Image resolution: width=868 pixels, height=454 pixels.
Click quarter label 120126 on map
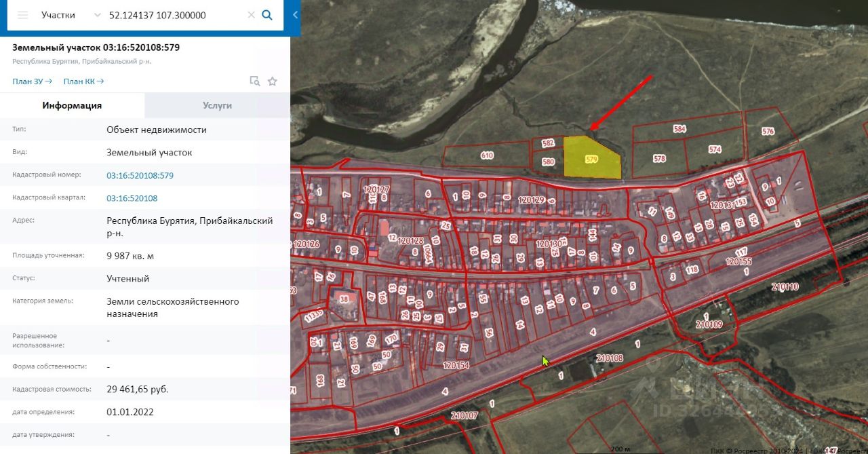click(306, 244)
